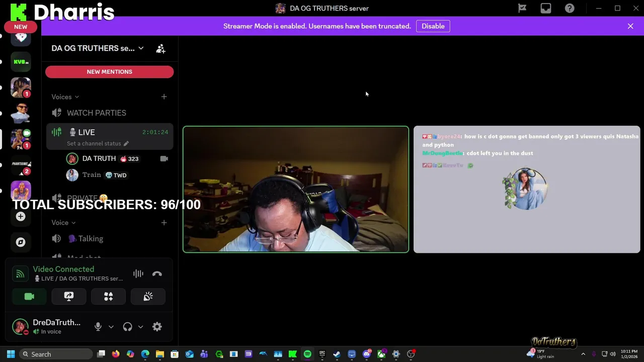
Task: Click the Windows taskbar Search box
Action: [56, 354]
